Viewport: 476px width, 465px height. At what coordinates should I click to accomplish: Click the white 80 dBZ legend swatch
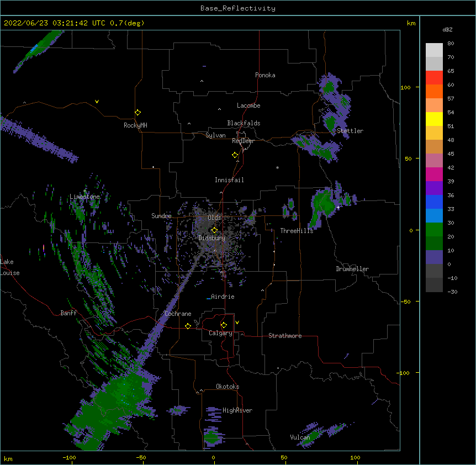(434, 50)
